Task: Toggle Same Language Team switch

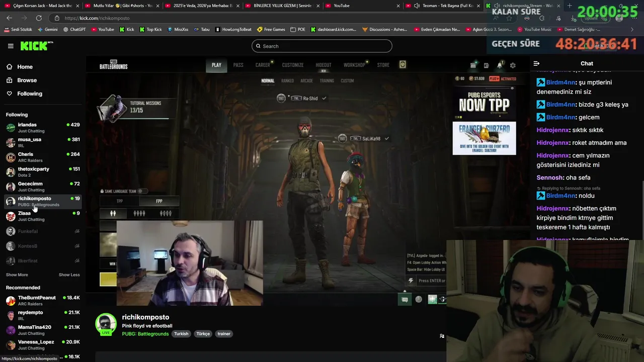Action: point(142,191)
